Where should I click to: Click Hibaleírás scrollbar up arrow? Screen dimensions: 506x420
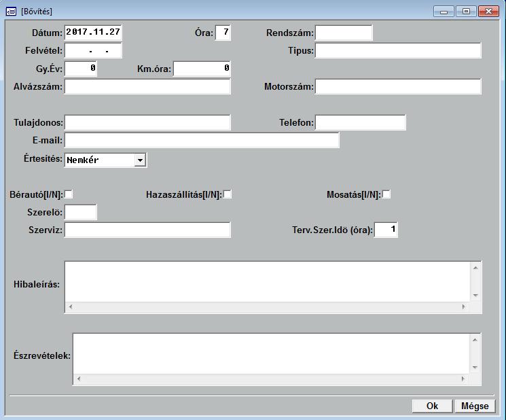[475, 268]
